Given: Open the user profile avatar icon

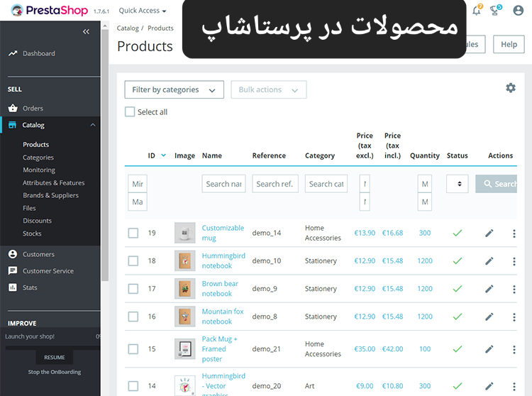Looking at the screenshot, I should [x=518, y=11].
